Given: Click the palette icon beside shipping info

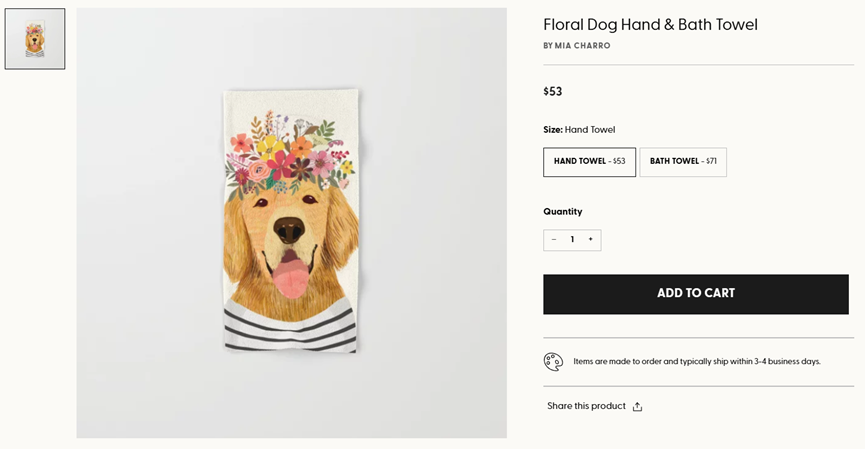Looking at the screenshot, I should point(553,362).
